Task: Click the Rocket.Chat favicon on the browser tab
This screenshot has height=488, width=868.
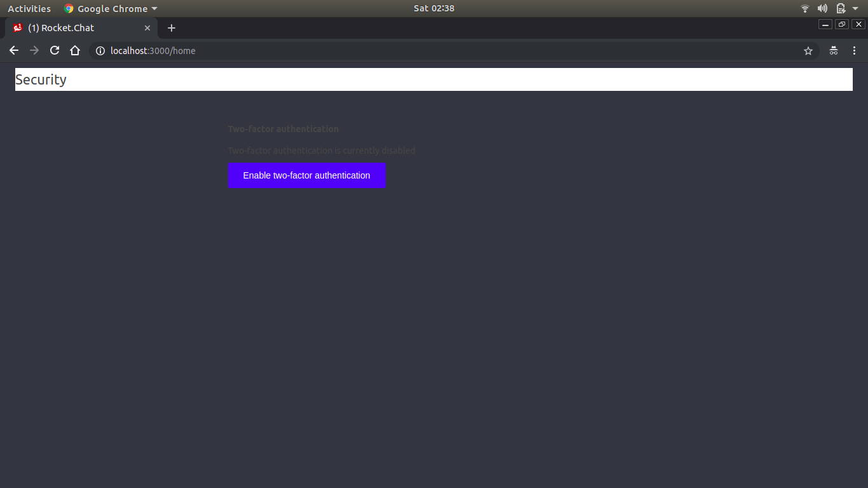Action: pos(17,28)
